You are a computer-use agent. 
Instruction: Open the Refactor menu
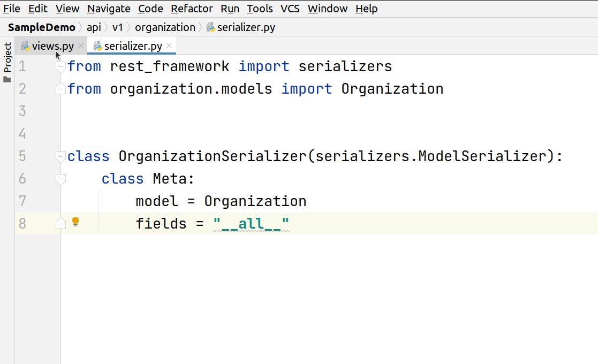click(x=192, y=9)
